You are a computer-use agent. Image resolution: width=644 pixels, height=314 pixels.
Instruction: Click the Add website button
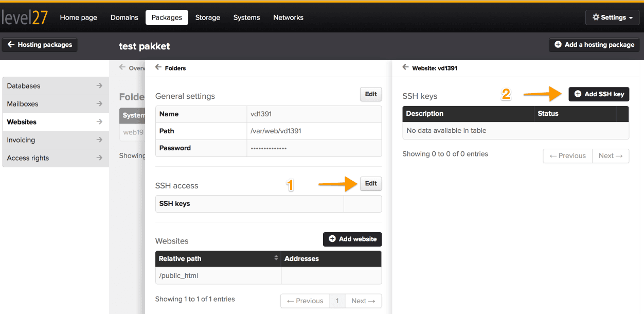(x=352, y=239)
